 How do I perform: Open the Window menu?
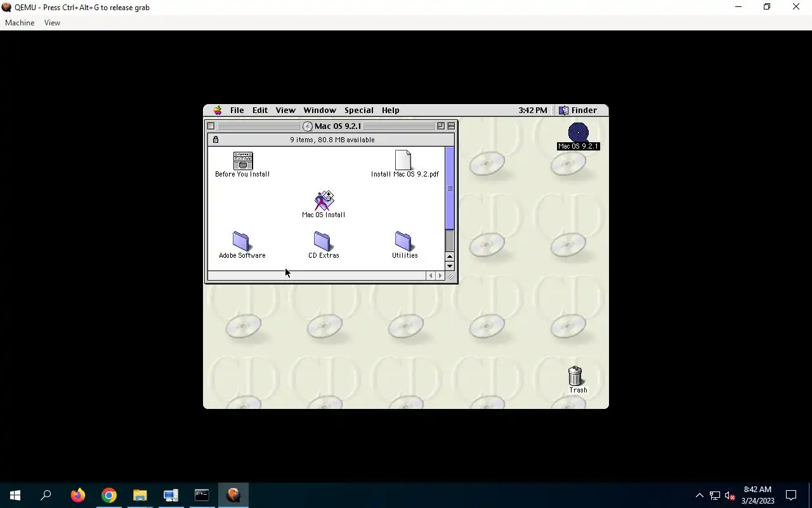pos(320,110)
